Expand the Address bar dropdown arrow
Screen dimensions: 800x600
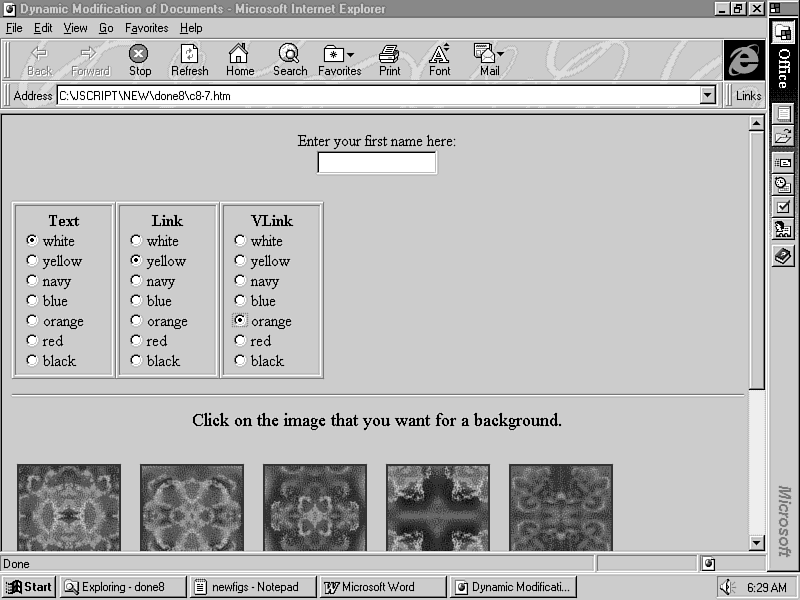pyautogui.click(x=708, y=96)
